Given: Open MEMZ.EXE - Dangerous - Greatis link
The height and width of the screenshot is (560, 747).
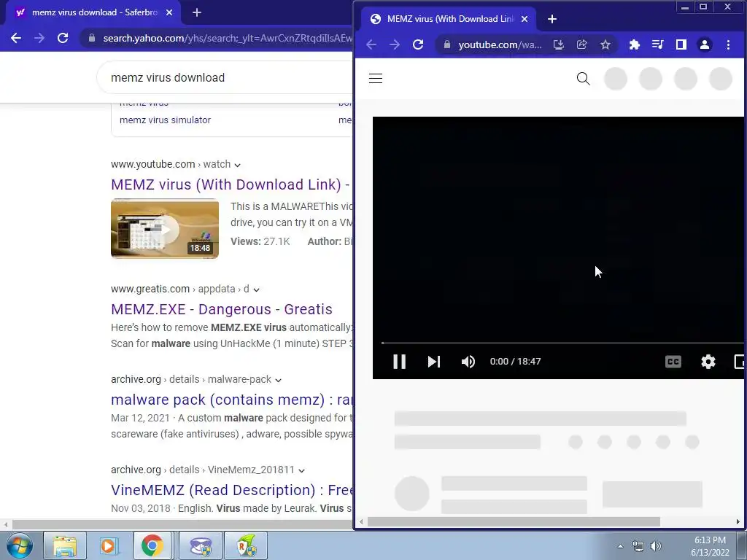Looking at the screenshot, I should pos(222,309).
